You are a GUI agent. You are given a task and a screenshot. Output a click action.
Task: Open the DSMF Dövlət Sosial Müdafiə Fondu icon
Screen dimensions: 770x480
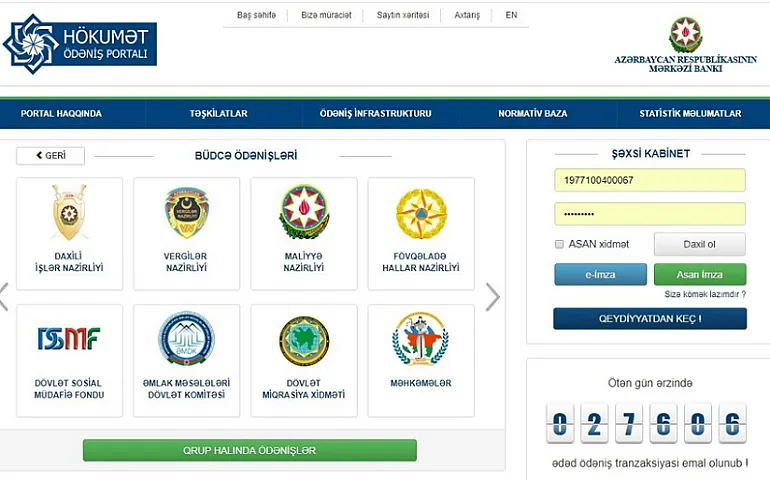pyautogui.click(x=69, y=340)
